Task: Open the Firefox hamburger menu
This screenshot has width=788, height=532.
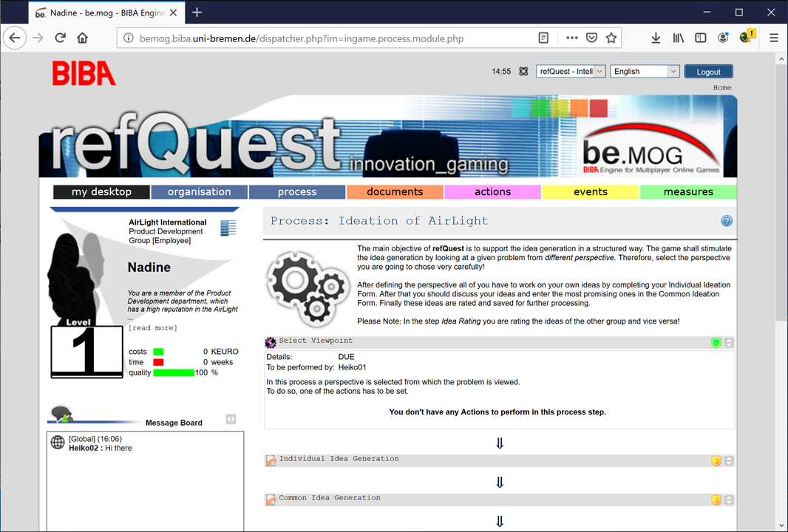Action: [x=774, y=38]
